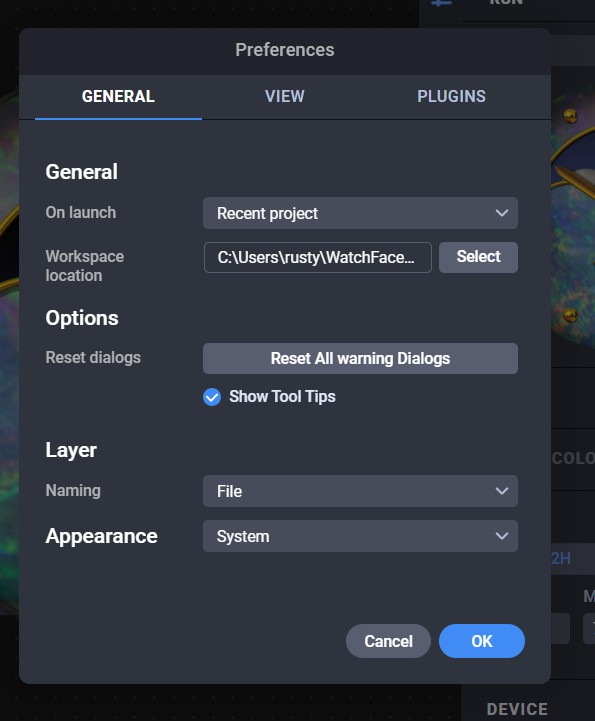This screenshot has width=595, height=721.
Task: Click the blue 2H label in background
Action: tap(561, 558)
